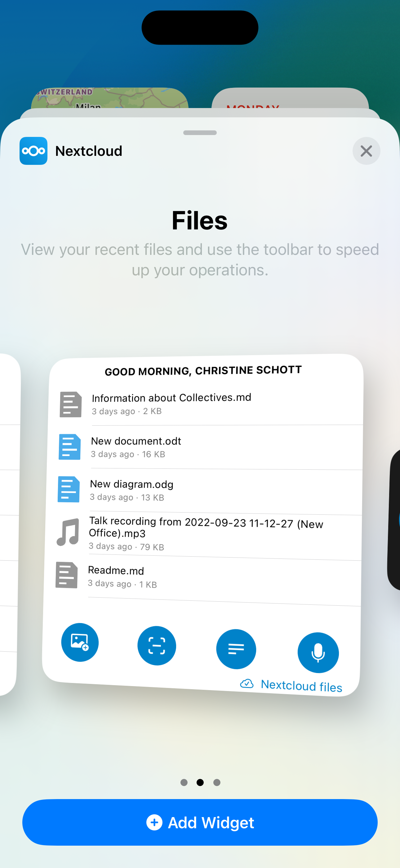
Task: Tap the "3 days ago · 2 KB" detail
Action: tap(127, 411)
